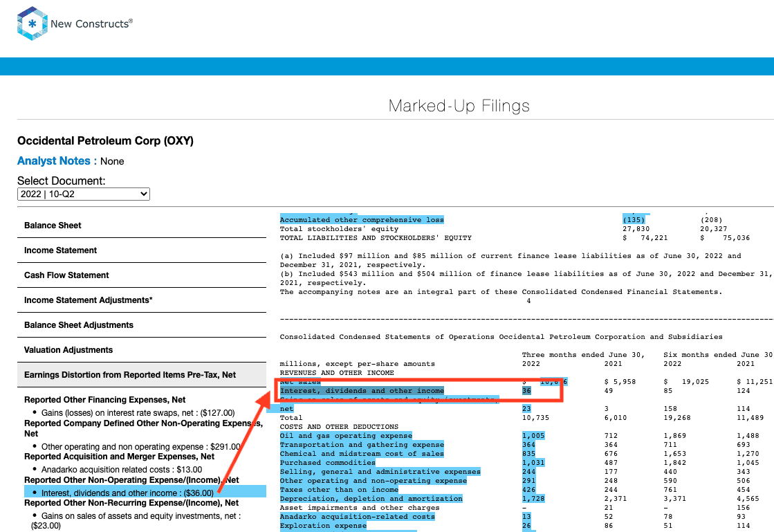Click the highlighted 26 exploration value

pyautogui.click(x=526, y=526)
